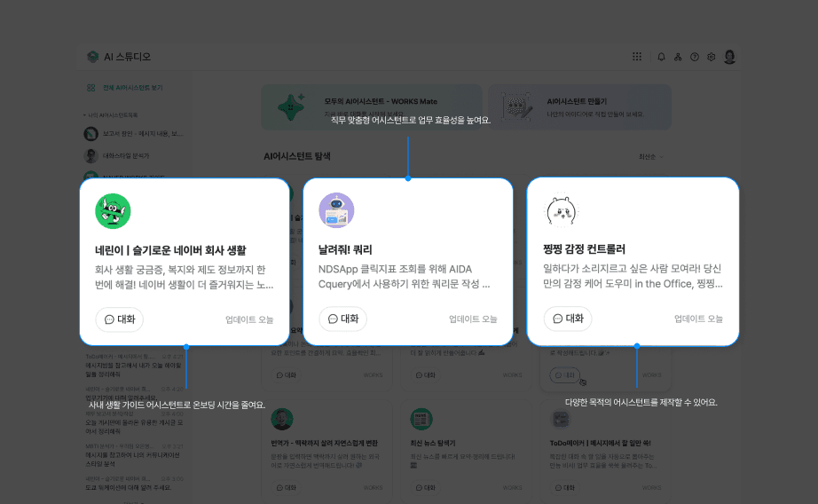The image size is (818, 504).
Task: Open the 오후 4:21 ToDo메이커 chat history entry
Action: click(135, 366)
